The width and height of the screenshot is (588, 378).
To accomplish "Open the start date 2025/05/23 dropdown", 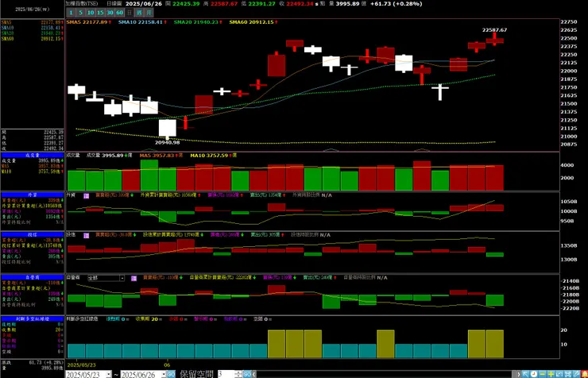I will (x=108, y=374).
